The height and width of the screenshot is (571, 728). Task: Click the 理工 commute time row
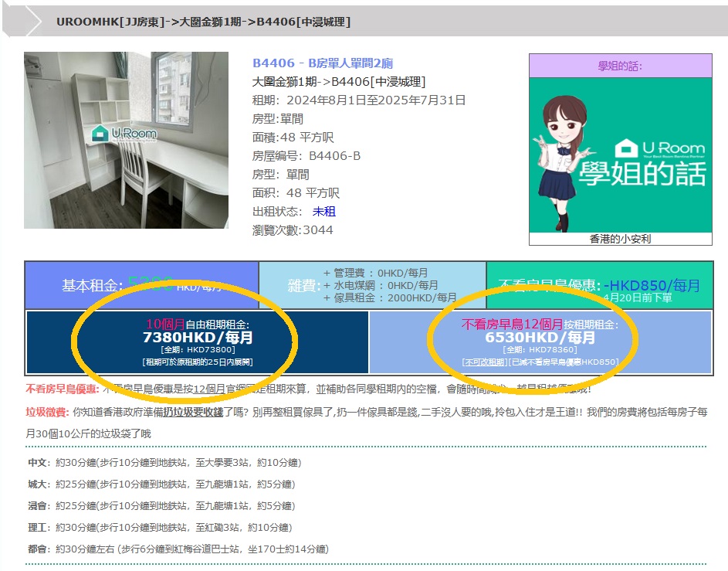point(160,527)
